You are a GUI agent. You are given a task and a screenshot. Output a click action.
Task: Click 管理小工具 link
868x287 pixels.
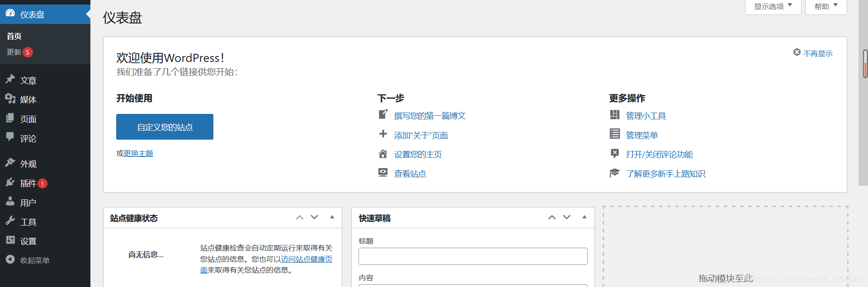tap(646, 116)
